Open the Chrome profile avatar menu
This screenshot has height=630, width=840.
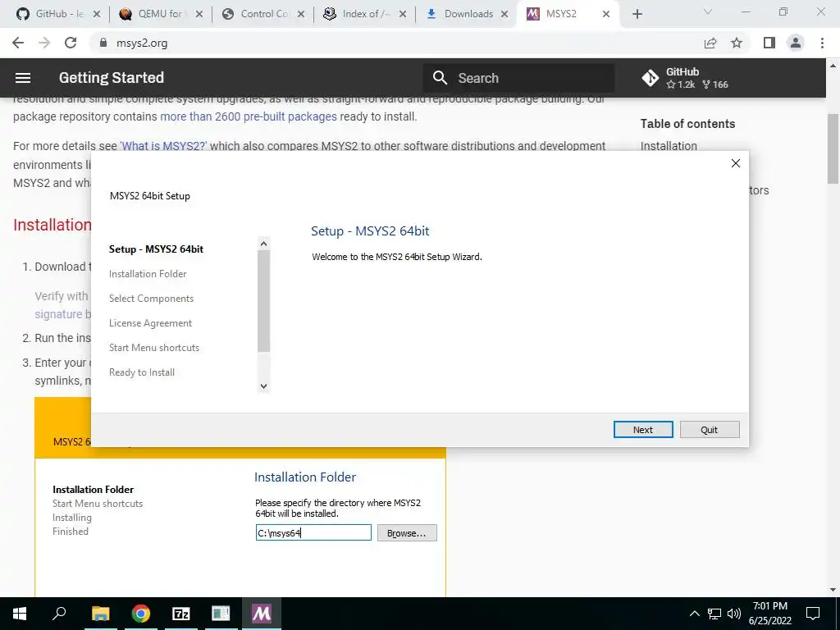[x=796, y=43]
